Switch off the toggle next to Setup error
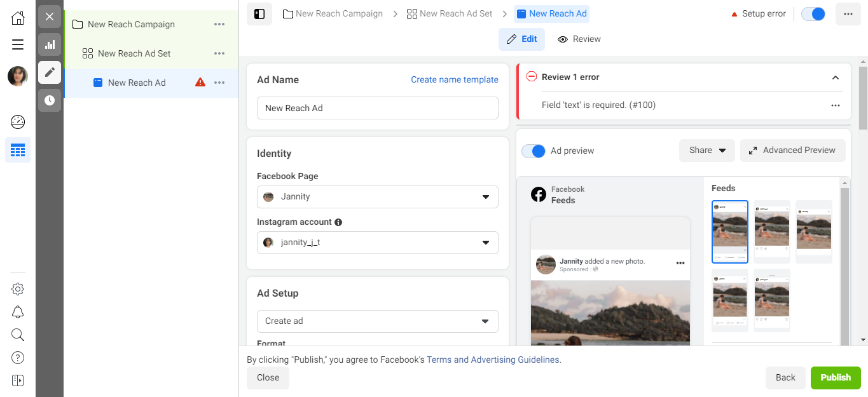This screenshot has width=868, height=397. click(x=813, y=13)
